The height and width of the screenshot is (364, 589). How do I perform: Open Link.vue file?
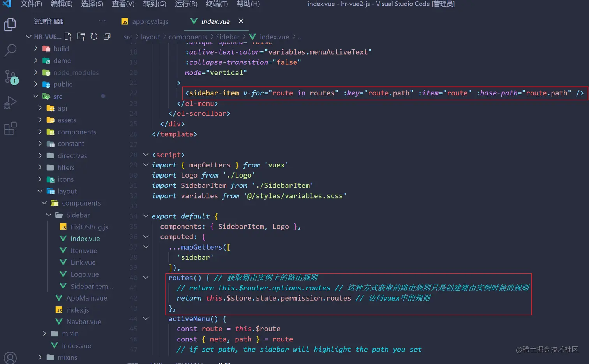83,262
